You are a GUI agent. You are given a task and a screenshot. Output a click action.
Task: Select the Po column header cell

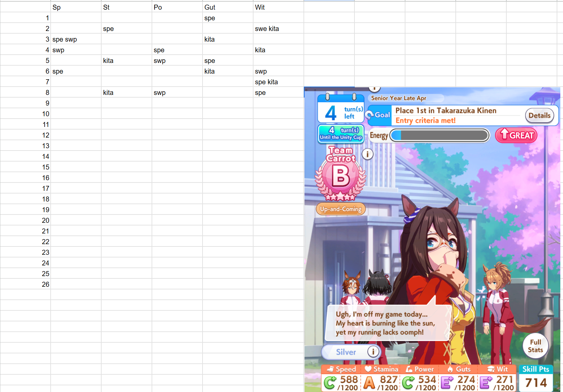(x=177, y=7)
